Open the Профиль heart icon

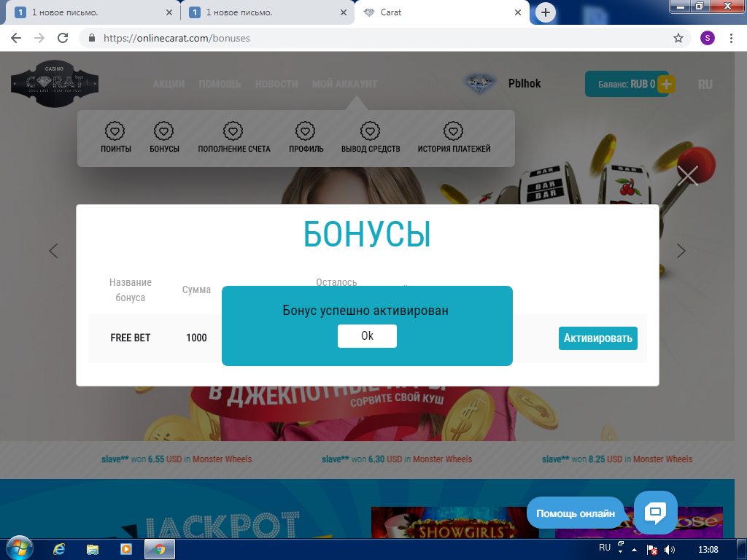click(x=306, y=131)
